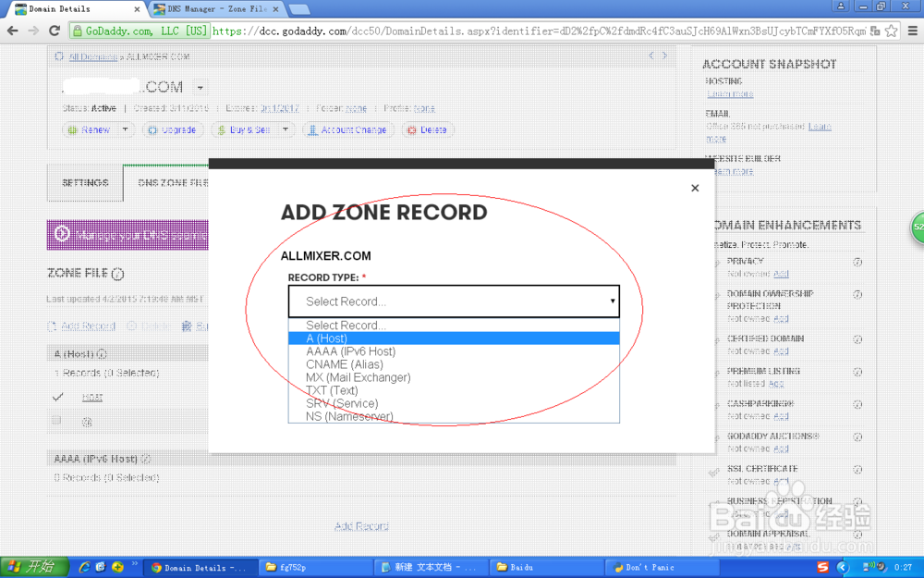This screenshot has height=578, width=924.
Task: Go to next domain arrow
Action: point(664,55)
